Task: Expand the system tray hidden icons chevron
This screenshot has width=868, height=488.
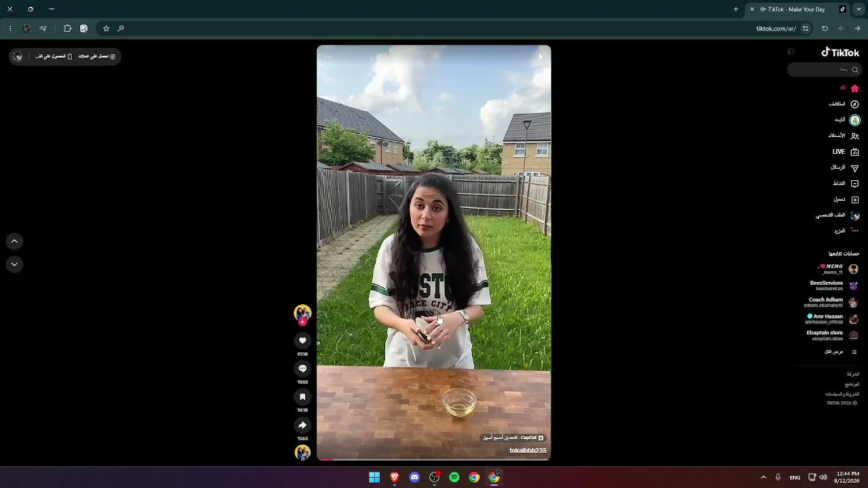Action: [x=763, y=477]
